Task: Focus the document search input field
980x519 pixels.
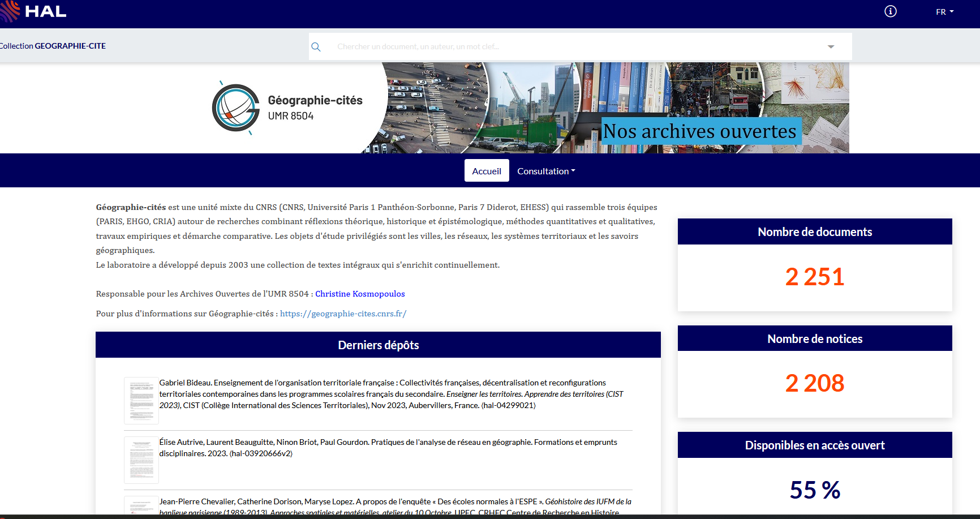Action: (x=571, y=47)
